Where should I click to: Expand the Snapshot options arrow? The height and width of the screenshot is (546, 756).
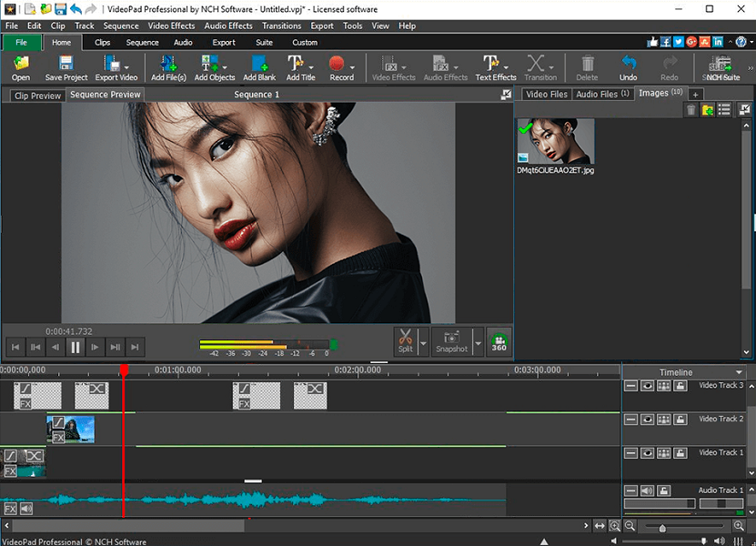[x=478, y=346]
